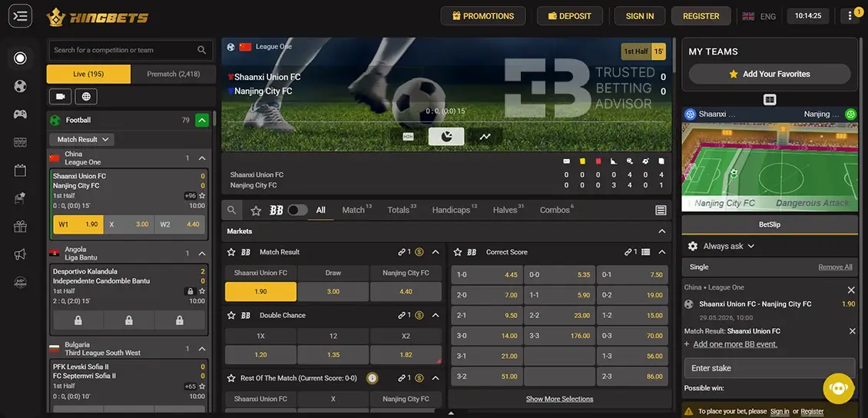Screen dimensions: 868x418
Task: Filter by globe region icon
Action: pyautogui.click(x=86, y=97)
